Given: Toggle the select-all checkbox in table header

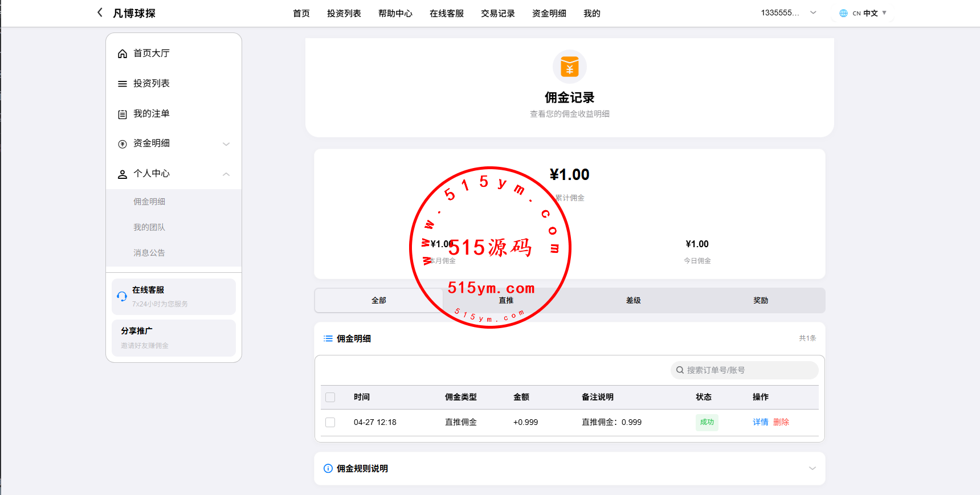Looking at the screenshot, I should click(x=330, y=398).
